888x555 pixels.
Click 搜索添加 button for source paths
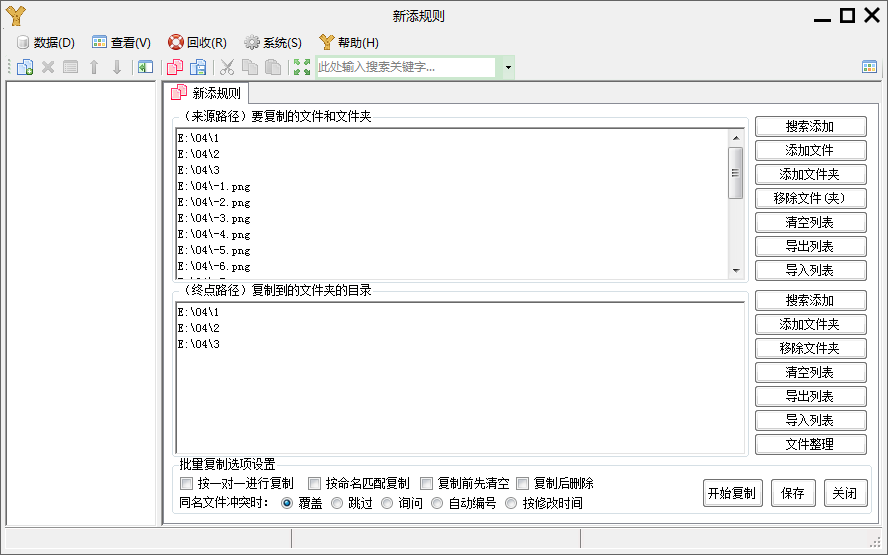810,126
